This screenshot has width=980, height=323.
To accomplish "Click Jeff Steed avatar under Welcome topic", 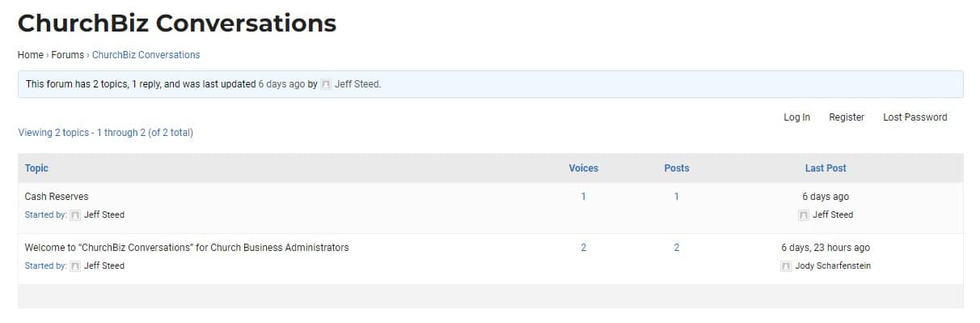I will point(75,266).
